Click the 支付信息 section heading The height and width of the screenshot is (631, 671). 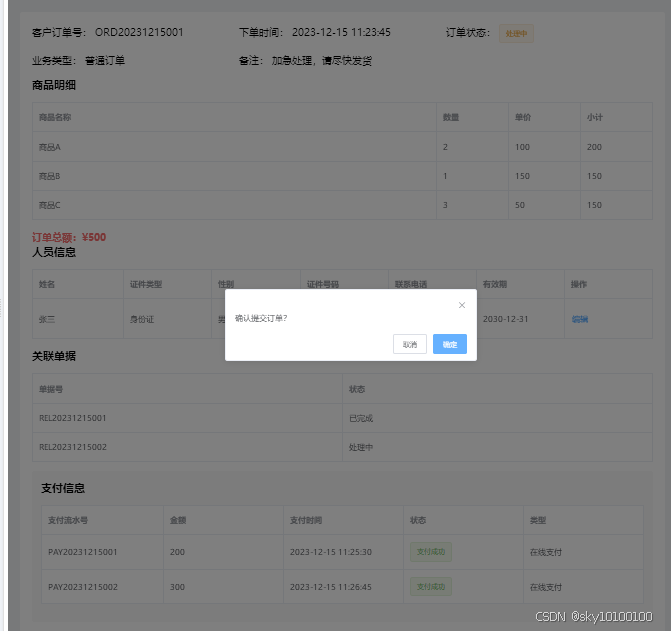point(63,488)
